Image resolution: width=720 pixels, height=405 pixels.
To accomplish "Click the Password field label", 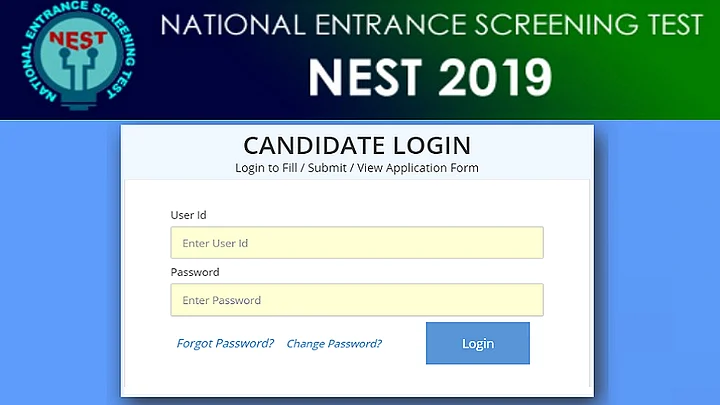I will point(195,272).
